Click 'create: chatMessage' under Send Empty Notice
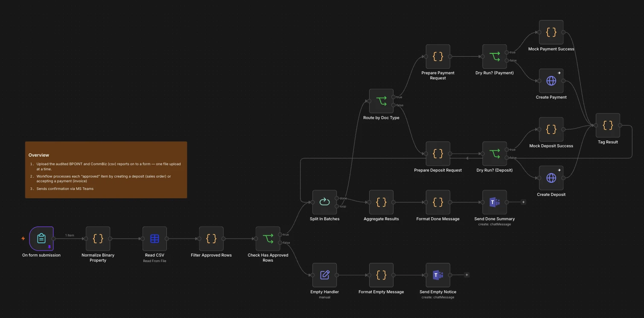Screen dimensions: 644x318 pyautogui.click(x=438, y=297)
